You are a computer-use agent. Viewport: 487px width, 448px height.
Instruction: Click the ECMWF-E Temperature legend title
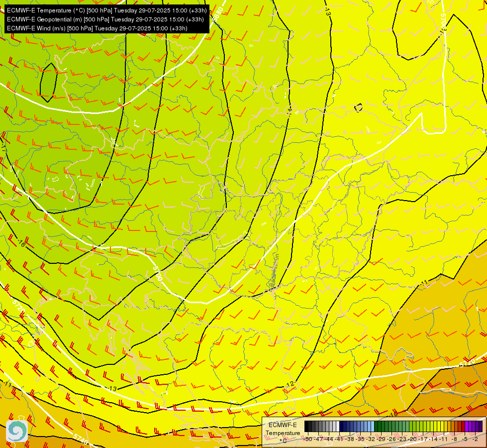coord(283,429)
